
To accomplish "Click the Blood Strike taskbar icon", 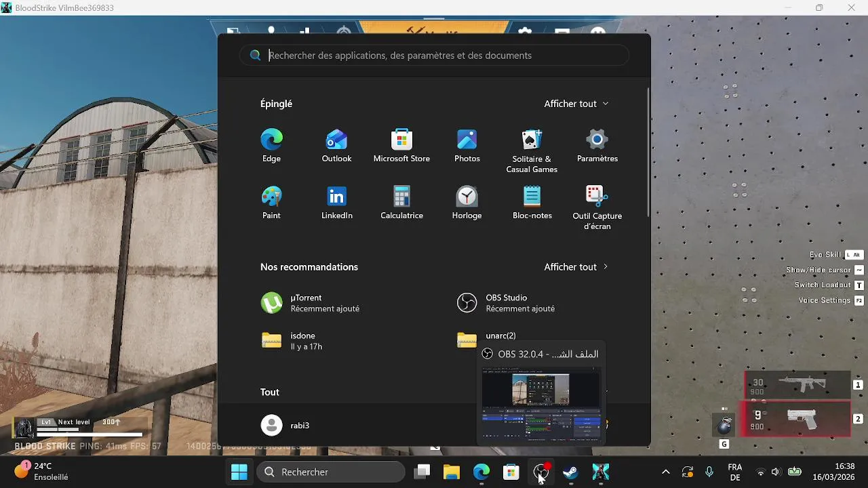I will [601, 472].
